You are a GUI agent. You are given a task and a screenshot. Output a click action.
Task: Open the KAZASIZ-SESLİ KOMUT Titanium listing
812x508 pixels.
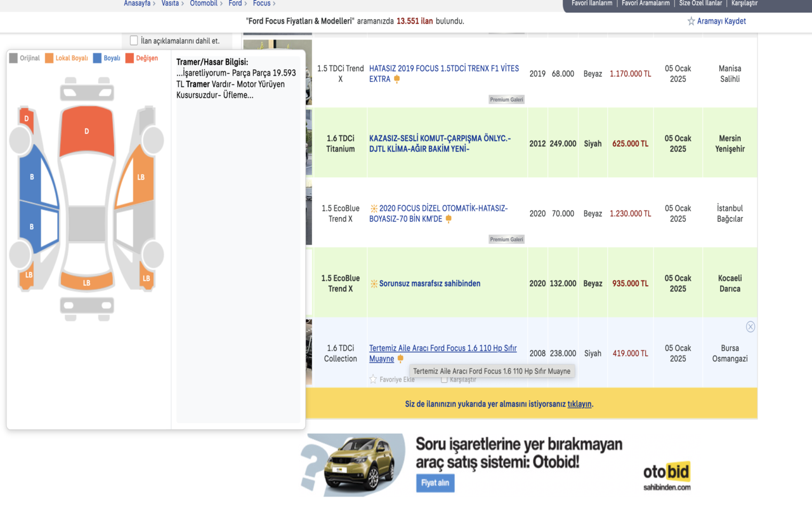click(440, 144)
